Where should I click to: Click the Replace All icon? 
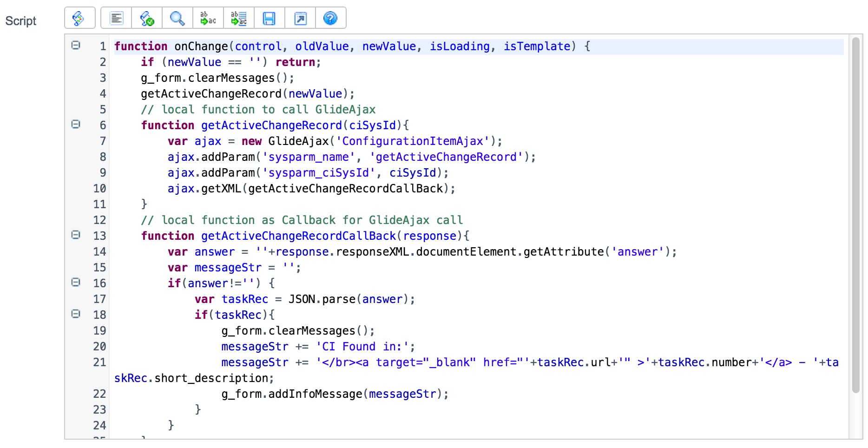(239, 18)
